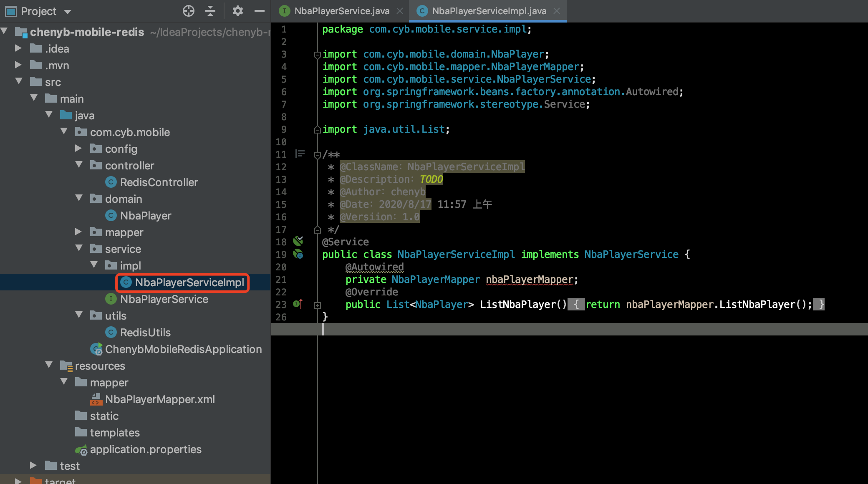Click application.properties Spring icon

pos(81,450)
